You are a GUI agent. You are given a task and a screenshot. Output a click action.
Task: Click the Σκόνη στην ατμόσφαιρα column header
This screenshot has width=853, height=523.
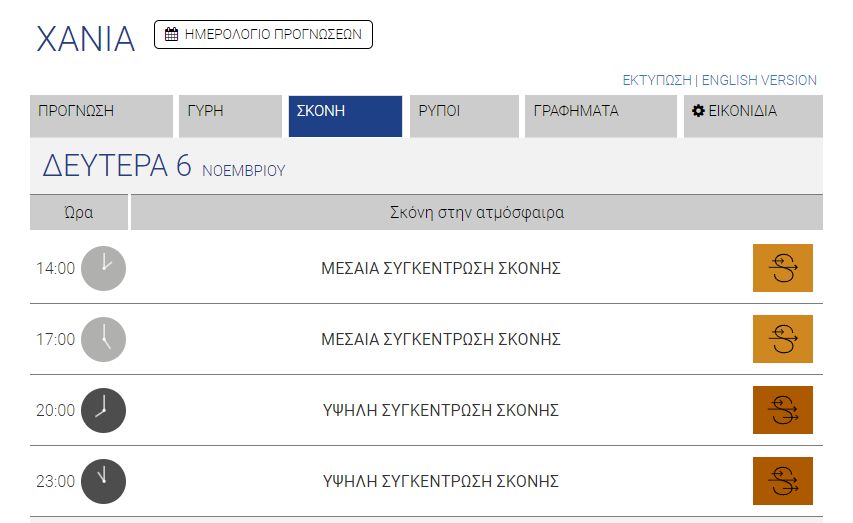(x=476, y=213)
